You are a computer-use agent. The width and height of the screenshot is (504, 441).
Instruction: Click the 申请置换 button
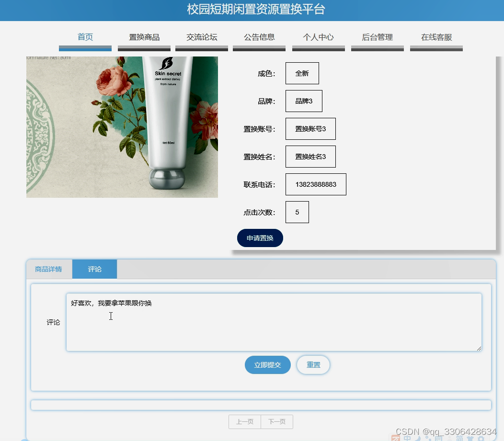coord(260,237)
